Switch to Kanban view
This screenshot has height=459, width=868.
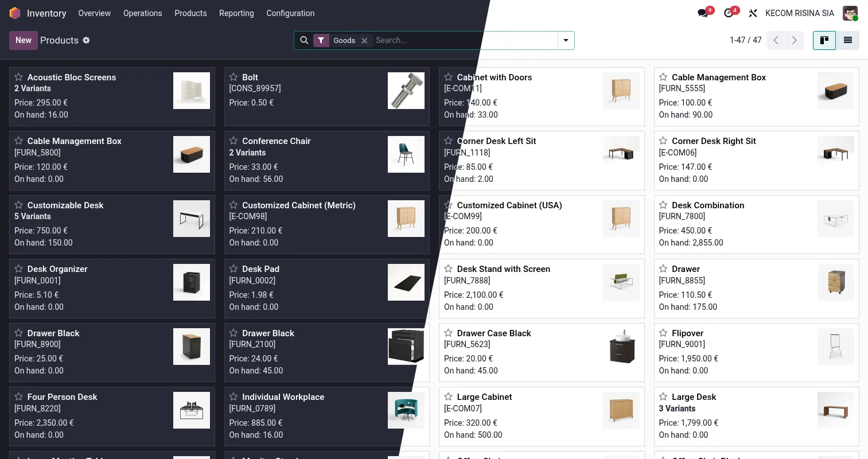[824, 40]
